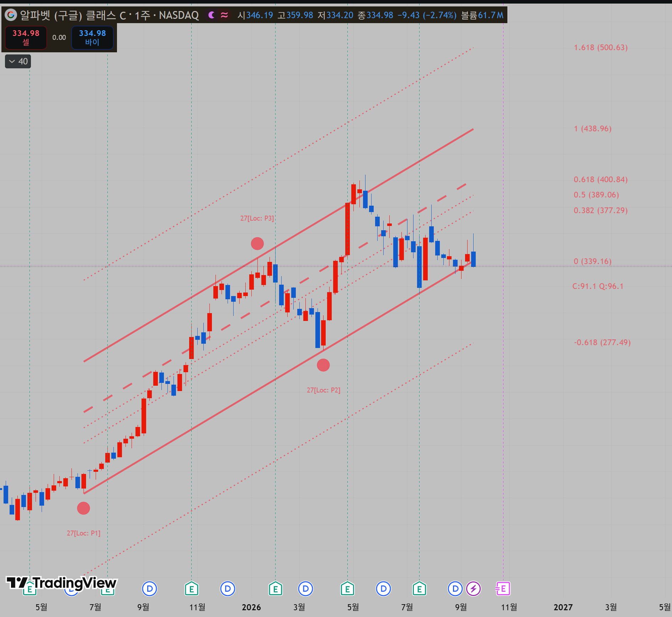This screenshot has width=672, height=617.
Task: Click the dividend D marker near 9월 2025
Action: [150, 589]
